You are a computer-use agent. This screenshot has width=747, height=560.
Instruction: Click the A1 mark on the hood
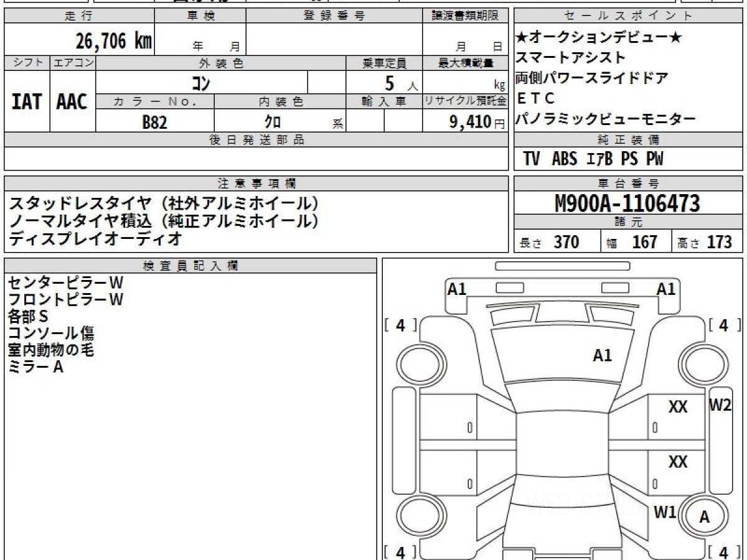[603, 356]
